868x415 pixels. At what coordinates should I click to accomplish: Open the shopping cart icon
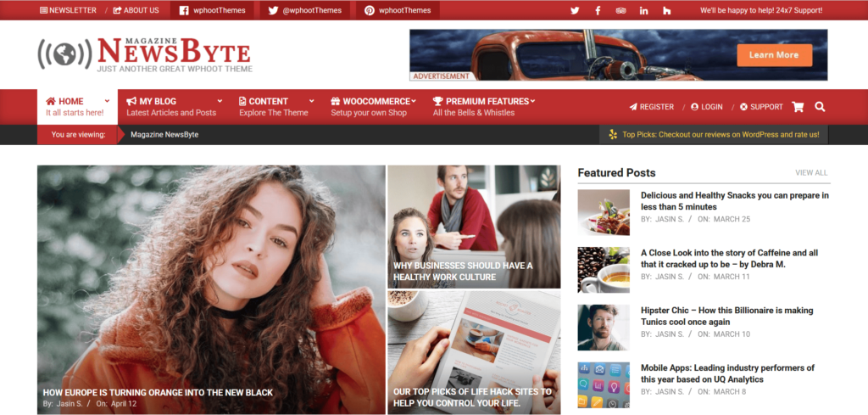798,107
